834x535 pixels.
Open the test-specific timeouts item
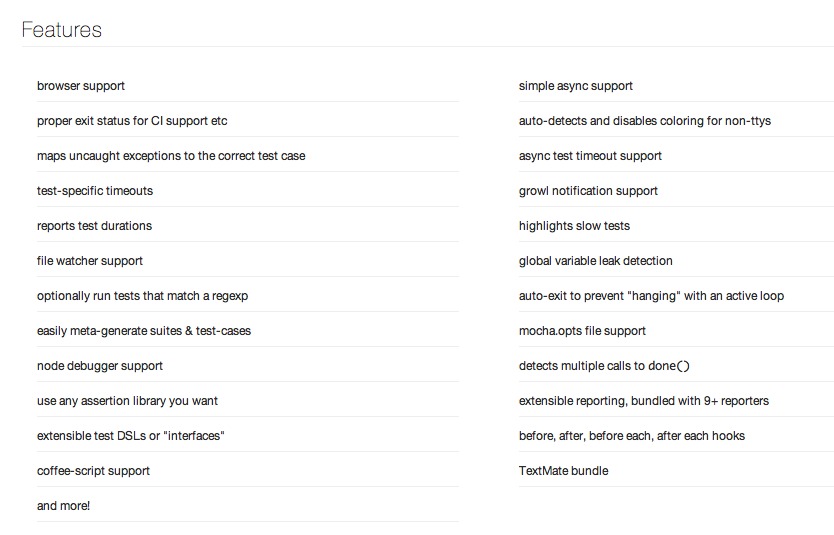point(95,191)
